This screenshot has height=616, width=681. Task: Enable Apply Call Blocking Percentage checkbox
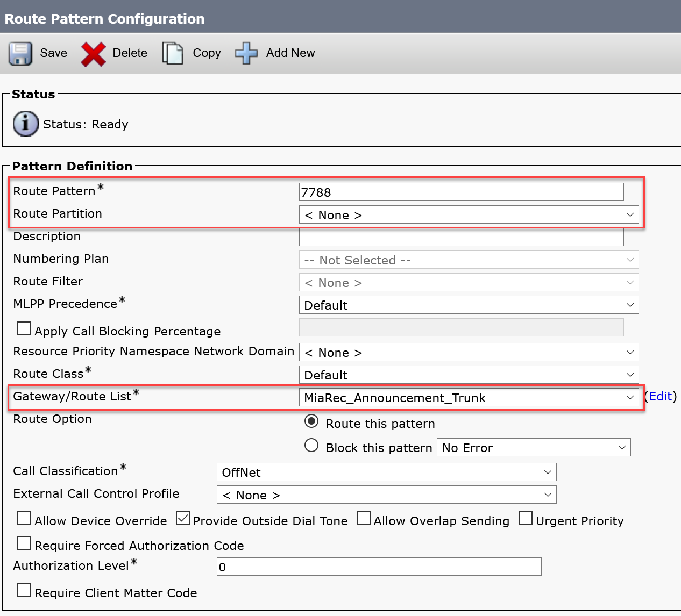point(24,328)
